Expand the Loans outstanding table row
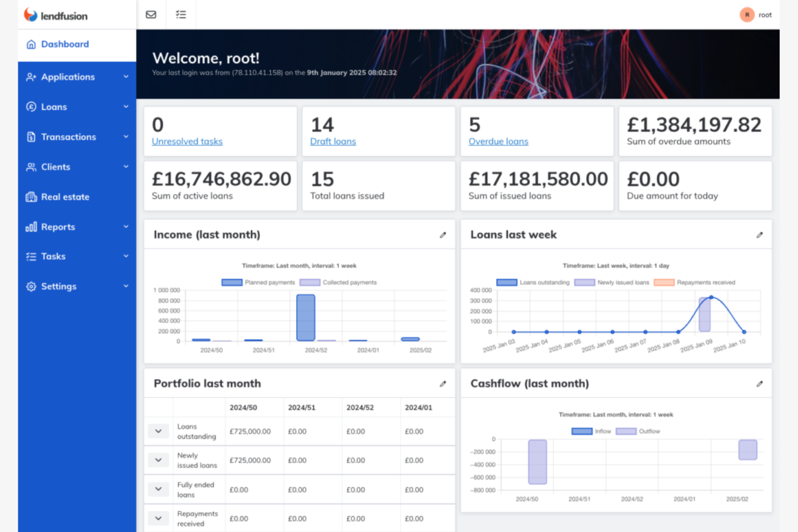Screen dimensions: 798x532 coord(158,431)
